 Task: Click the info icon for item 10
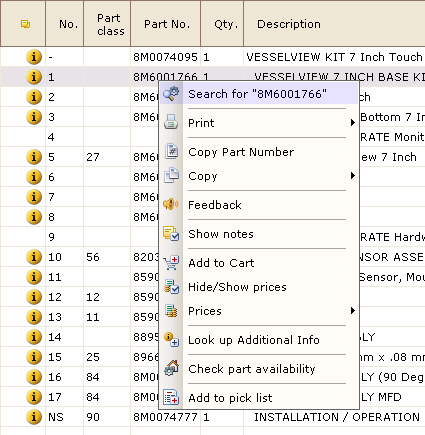(x=34, y=257)
